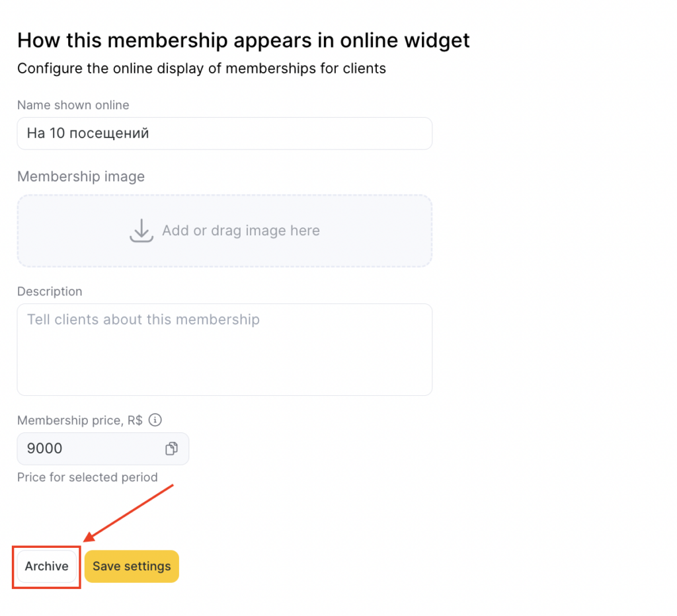Click the copy icon in price field
The width and height of the screenshot is (677, 616).
coord(171,449)
